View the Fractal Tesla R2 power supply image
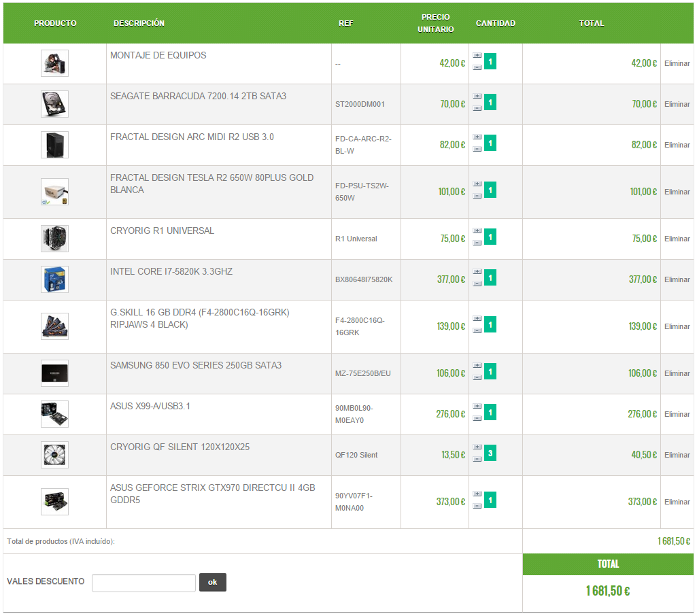Viewport: 697px width, 616px height. (x=54, y=192)
